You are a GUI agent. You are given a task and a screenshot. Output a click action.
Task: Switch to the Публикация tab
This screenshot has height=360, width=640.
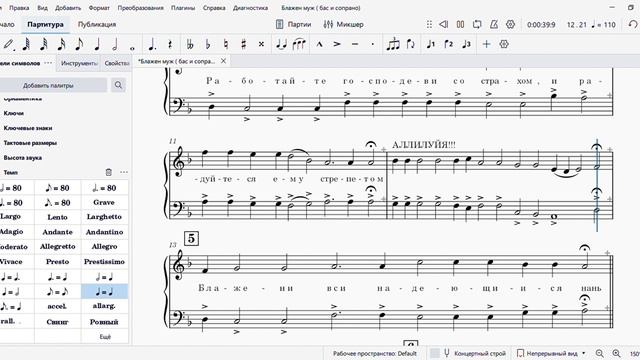tap(97, 24)
